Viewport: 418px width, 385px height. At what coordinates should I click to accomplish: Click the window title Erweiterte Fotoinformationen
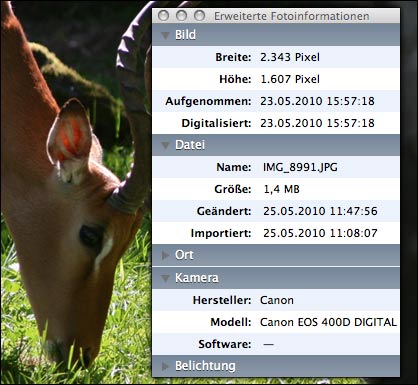click(x=292, y=16)
